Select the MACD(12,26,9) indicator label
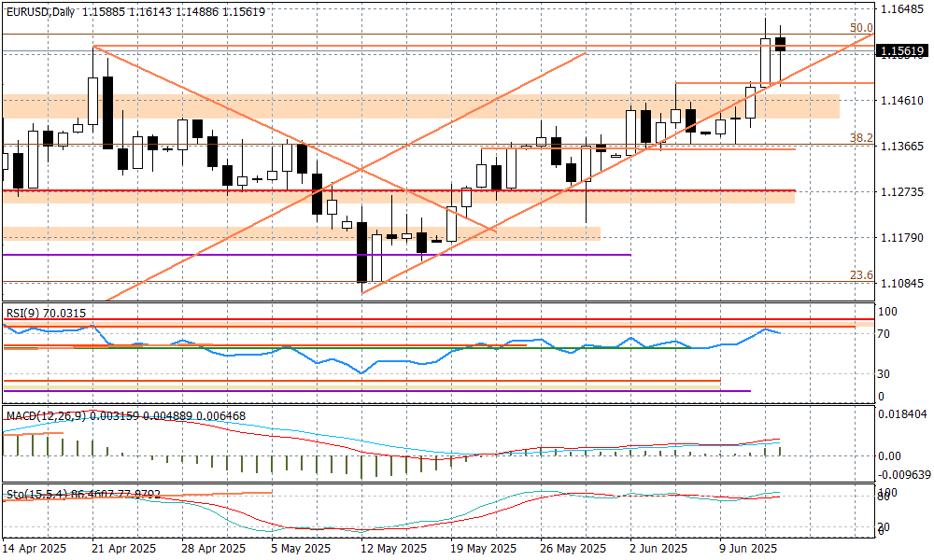 coord(47,414)
